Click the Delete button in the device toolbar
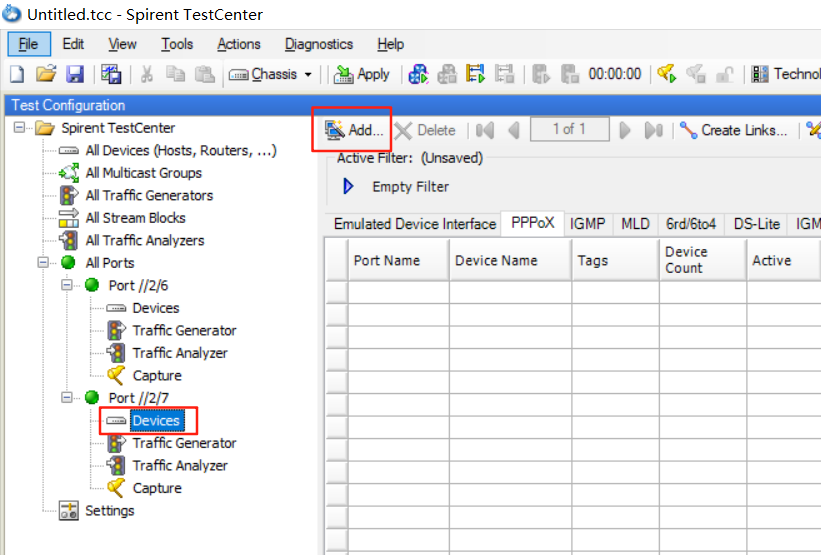821x555 pixels. tap(425, 130)
